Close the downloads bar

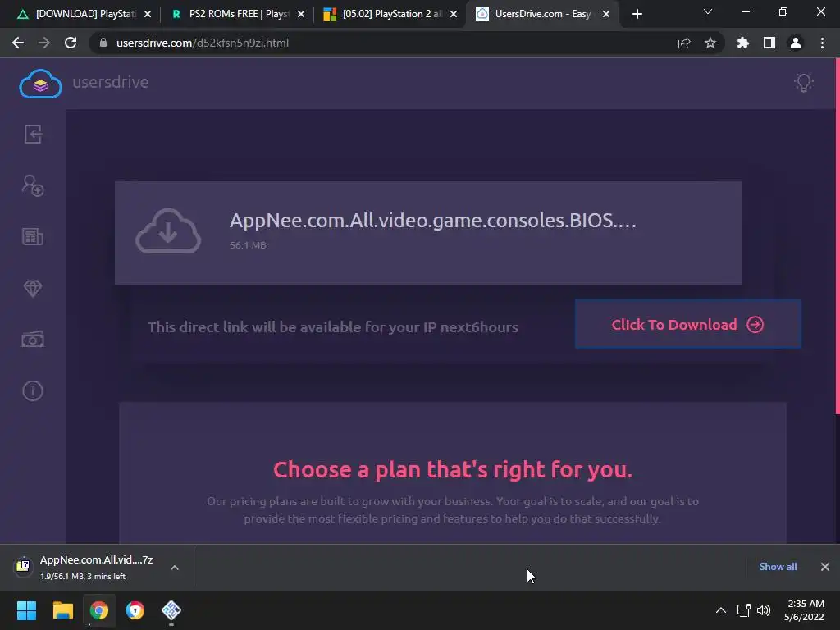coord(825,567)
